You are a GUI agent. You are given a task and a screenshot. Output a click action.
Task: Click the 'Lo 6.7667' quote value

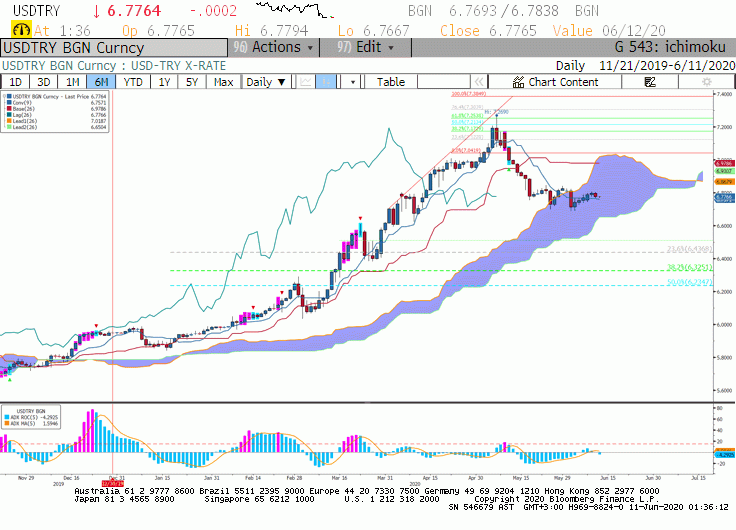pyautogui.click(x=374, y=31)
